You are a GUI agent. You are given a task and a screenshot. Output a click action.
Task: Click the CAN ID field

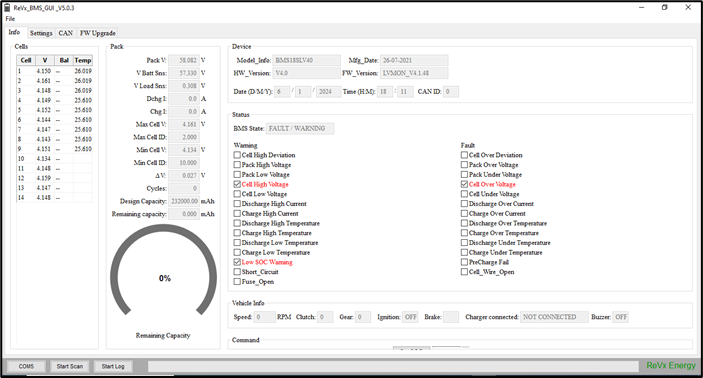(x=451, y=91)
